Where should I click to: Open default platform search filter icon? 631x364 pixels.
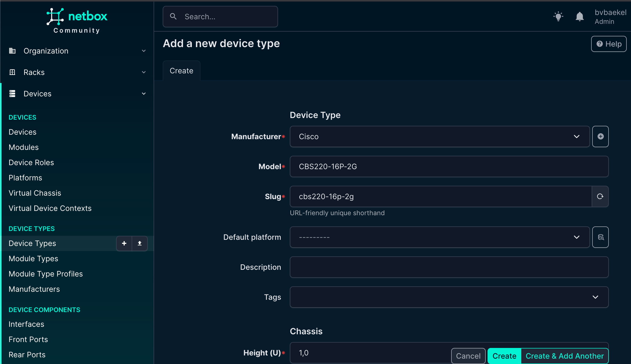click(x=600, y=237)
